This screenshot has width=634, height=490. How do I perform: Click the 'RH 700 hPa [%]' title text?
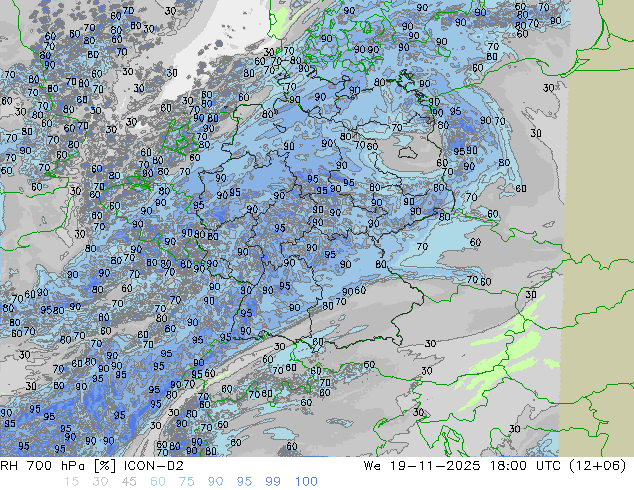[59, 466]
